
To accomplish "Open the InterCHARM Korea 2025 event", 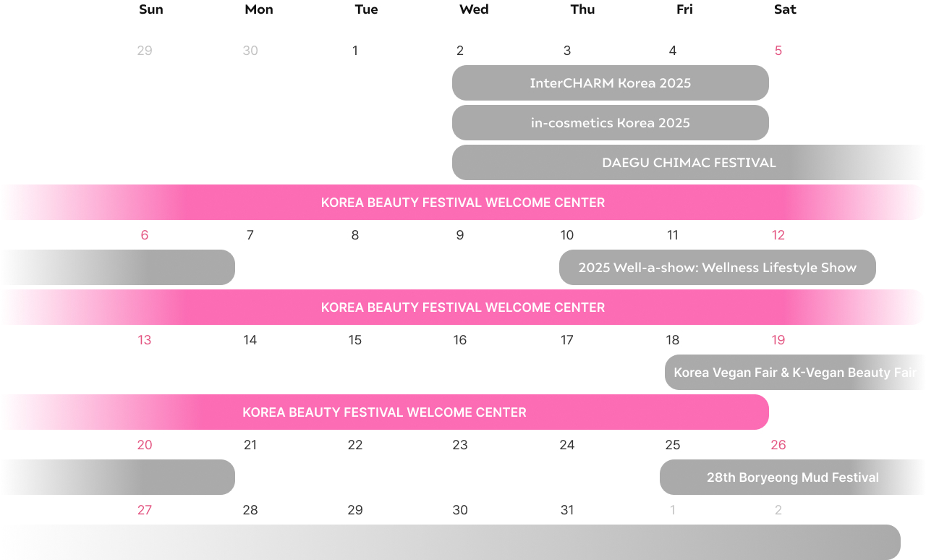I will pos(610,82).
